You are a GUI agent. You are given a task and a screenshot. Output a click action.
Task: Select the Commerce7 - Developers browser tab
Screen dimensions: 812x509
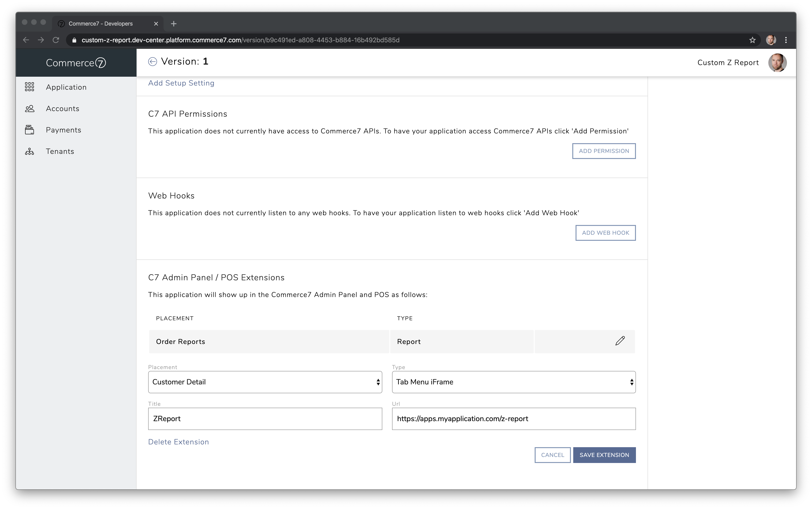click(x=101, y=23)
